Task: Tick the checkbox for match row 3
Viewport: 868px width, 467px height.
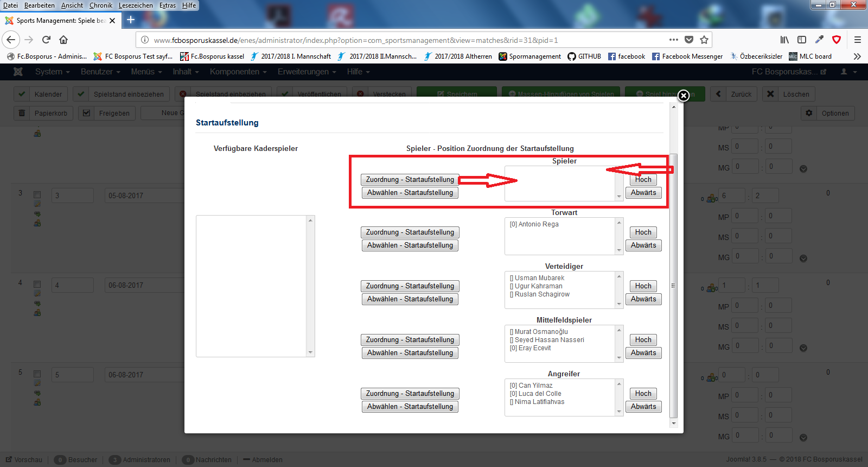Action: point(37,194)
